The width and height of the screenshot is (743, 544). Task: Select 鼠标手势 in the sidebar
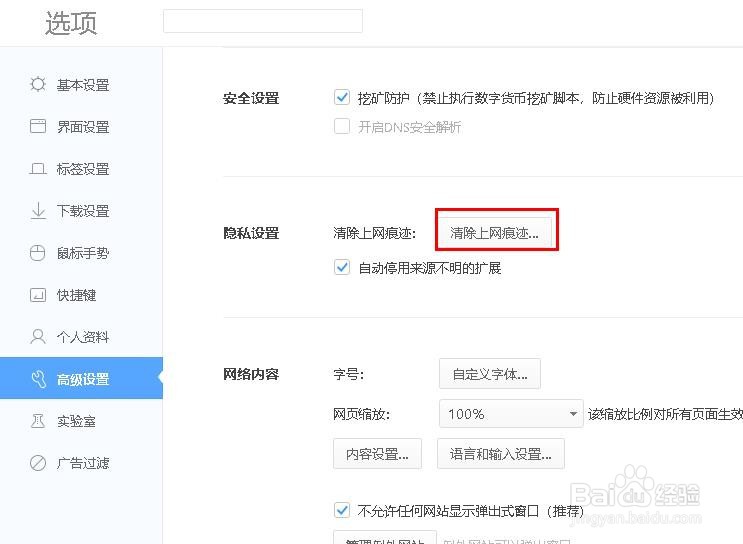pyautogui.click(x=82, y=253)
